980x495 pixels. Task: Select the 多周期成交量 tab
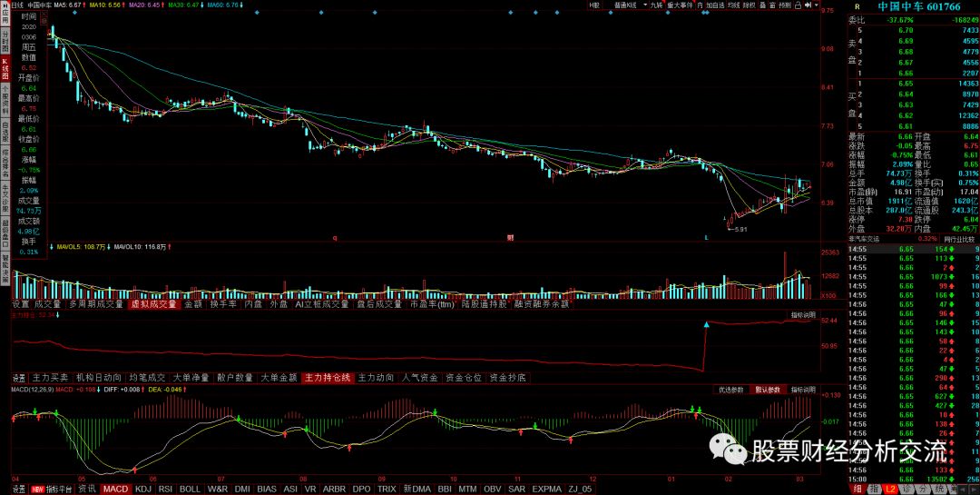coord(95,304)
